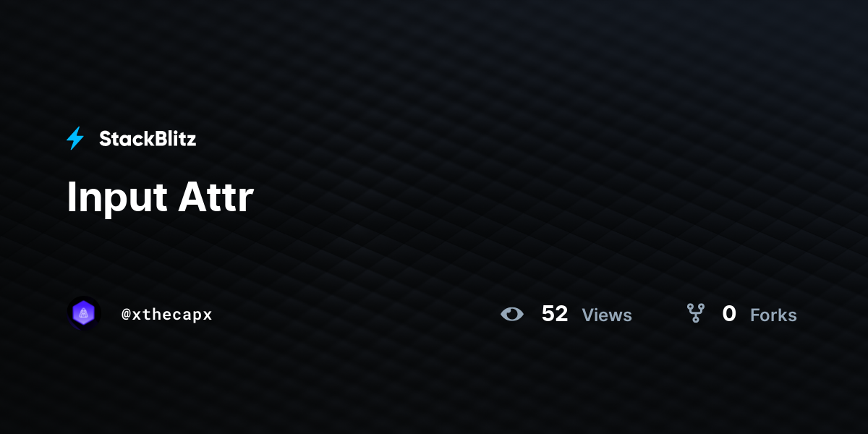This screenshot has width=868, height=434.
Task: Open the @xthecapx profile username
Action: (167, 315)
